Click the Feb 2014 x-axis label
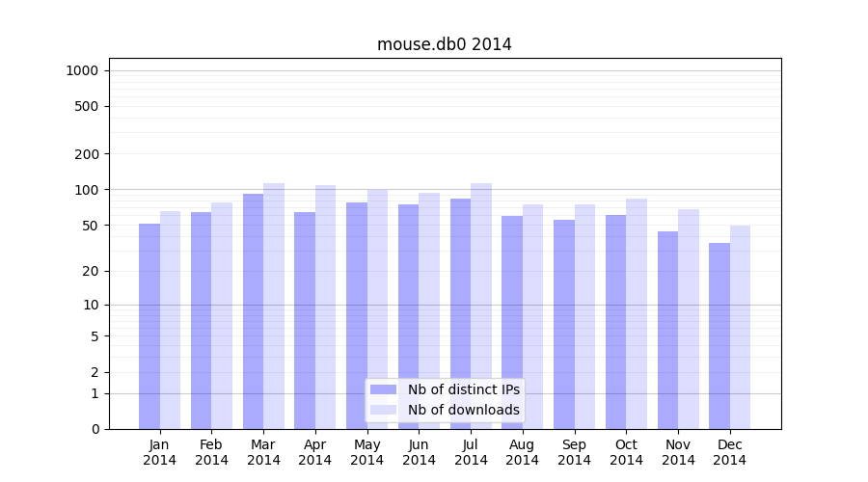The width and height of the screenshot is (868, 482). click(x=211, y=452)
